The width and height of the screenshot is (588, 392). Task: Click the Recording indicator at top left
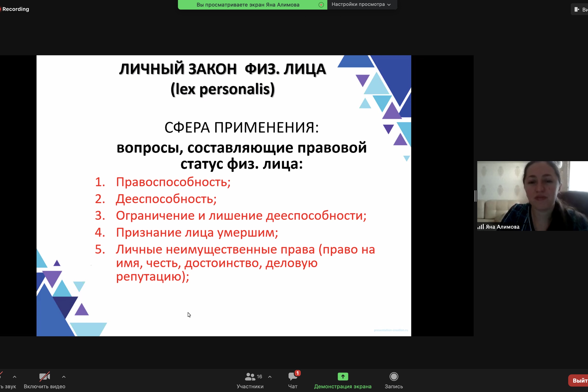[x=15, y=9]
